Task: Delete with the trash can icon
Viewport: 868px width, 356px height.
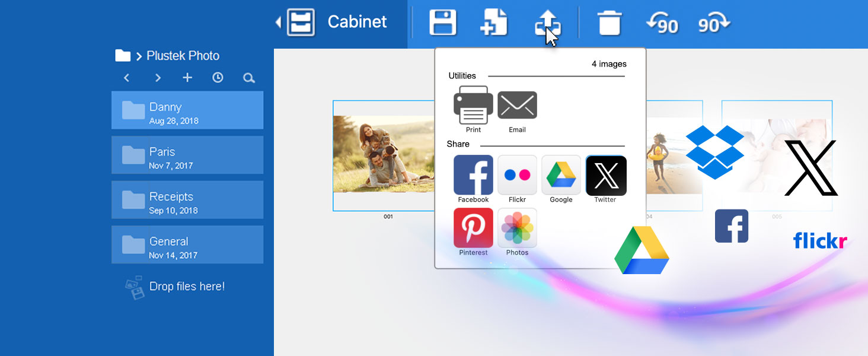Action: pyautogui.click(x=609, y=23)
